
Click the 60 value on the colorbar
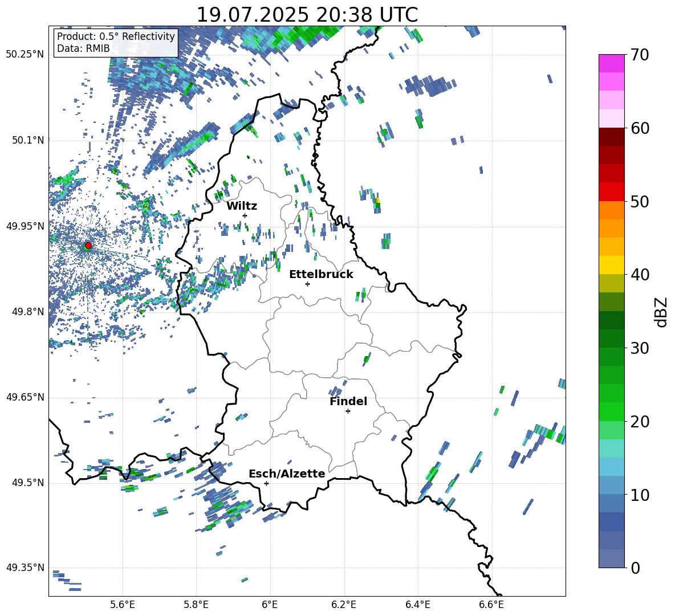tap(640, 128)
